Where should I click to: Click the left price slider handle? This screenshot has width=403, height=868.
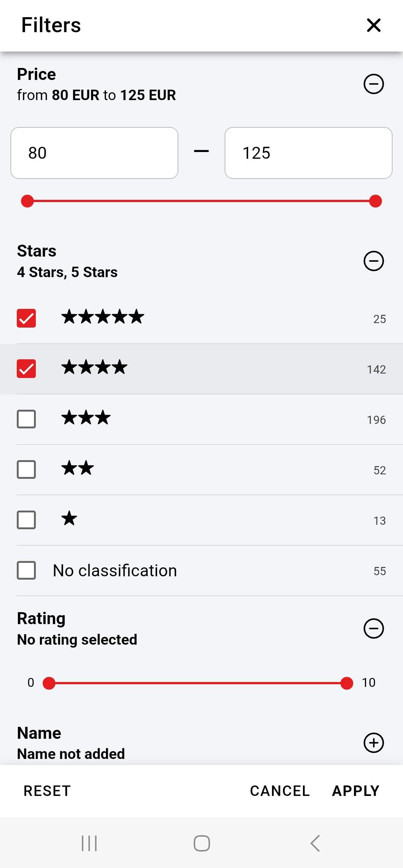point(28,201)
